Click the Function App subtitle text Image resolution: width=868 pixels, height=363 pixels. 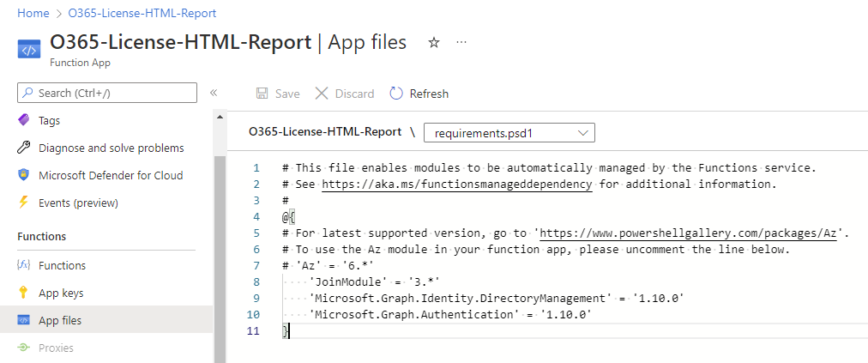81,63
